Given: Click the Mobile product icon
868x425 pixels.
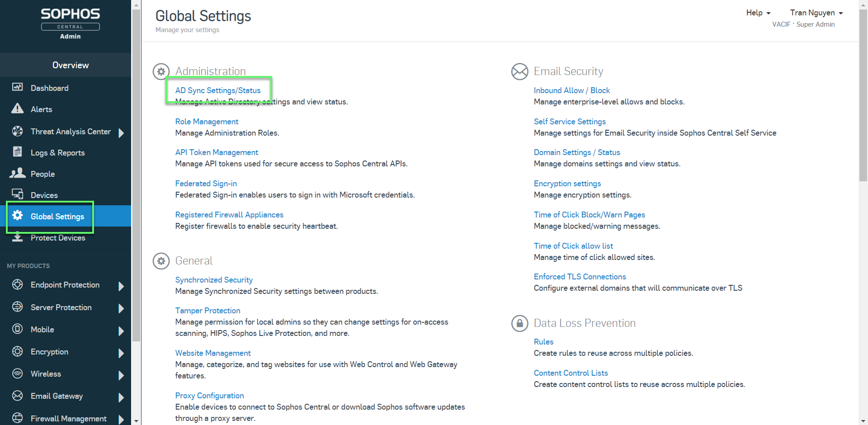Looking at the screenshot, I should 17,329.
